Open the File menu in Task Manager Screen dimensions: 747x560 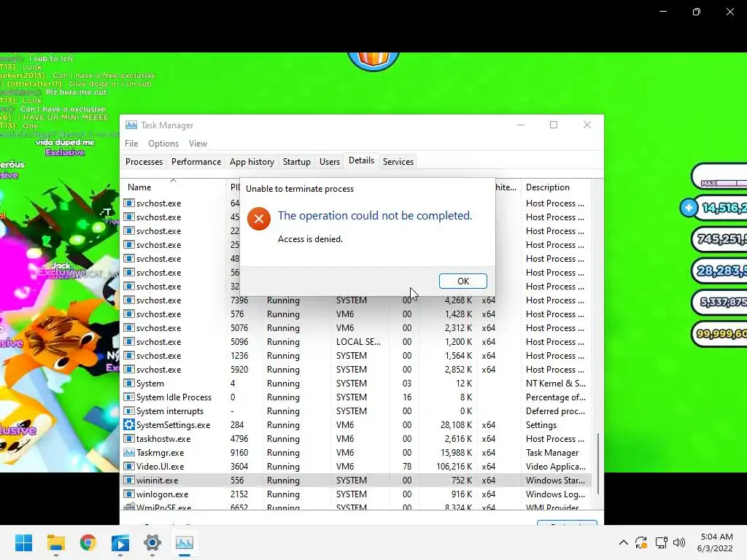click(131, 144)
